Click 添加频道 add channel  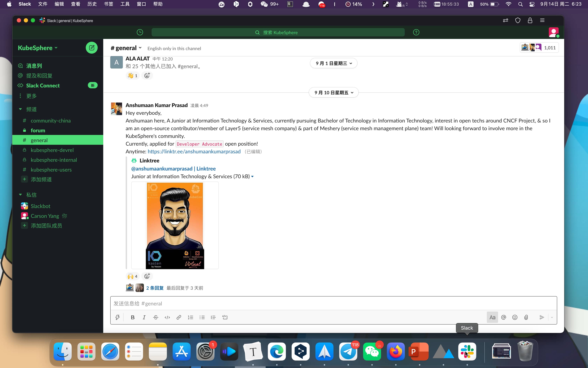pos(41,179)
